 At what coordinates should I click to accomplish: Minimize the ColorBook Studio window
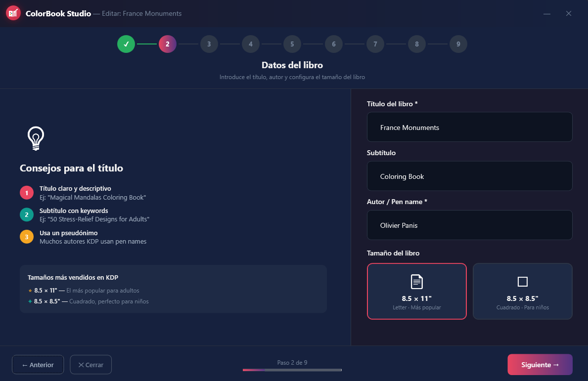[547, 13]
